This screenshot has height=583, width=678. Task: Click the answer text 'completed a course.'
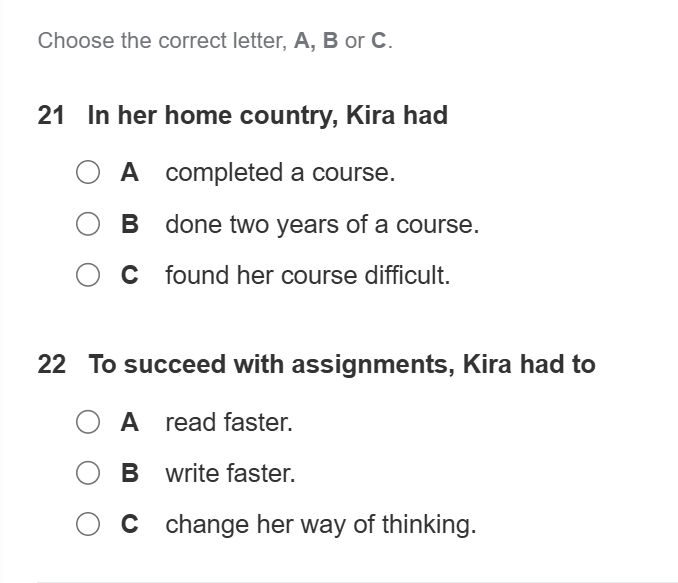pyautogui.click(x=280, y=173)
